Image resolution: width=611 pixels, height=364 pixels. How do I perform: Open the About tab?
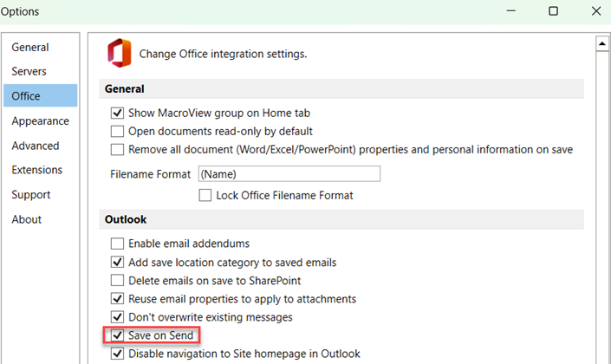[27, 219]
